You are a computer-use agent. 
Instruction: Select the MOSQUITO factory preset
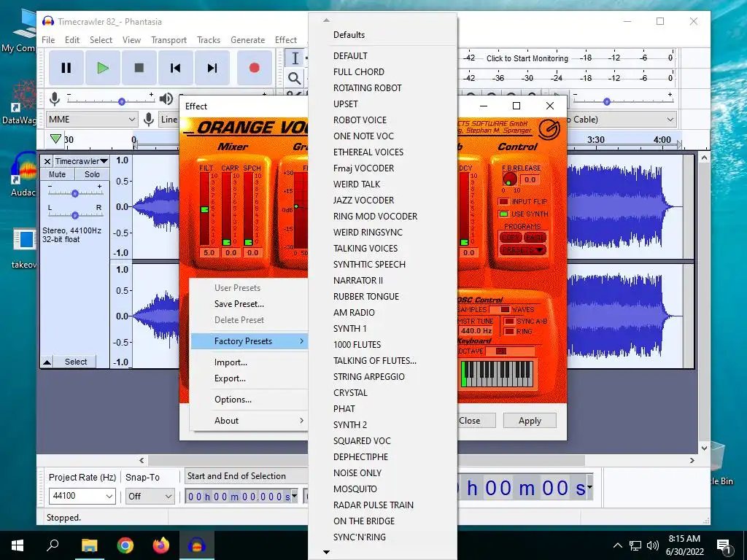coord(355,489)
